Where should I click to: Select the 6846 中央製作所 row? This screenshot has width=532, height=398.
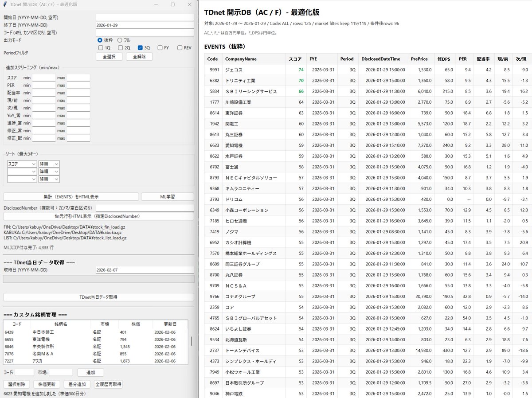coord(96,346)
